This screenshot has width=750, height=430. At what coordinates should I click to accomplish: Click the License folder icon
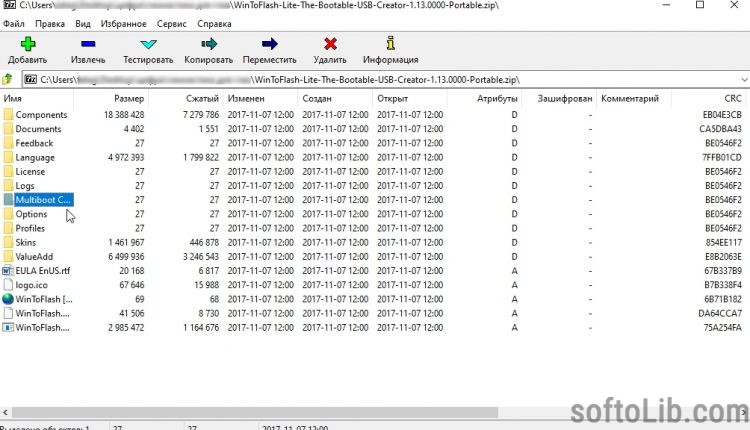click(x=8, y=171)
